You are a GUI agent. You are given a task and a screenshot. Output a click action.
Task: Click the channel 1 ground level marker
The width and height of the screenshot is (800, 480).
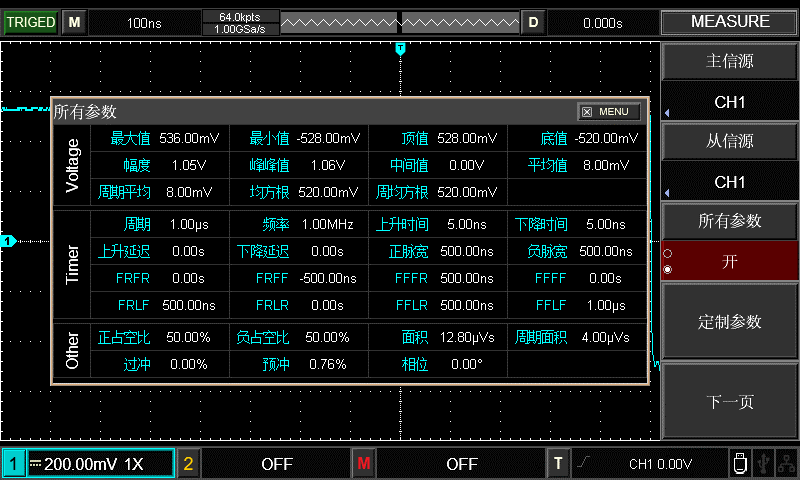point(7,241)
